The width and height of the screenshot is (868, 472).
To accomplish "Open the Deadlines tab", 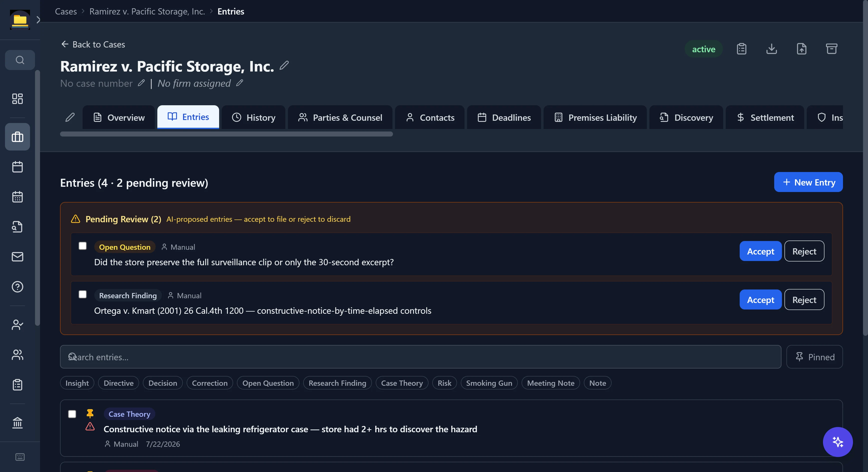I will pyautogui.click(x=504, y=117).
